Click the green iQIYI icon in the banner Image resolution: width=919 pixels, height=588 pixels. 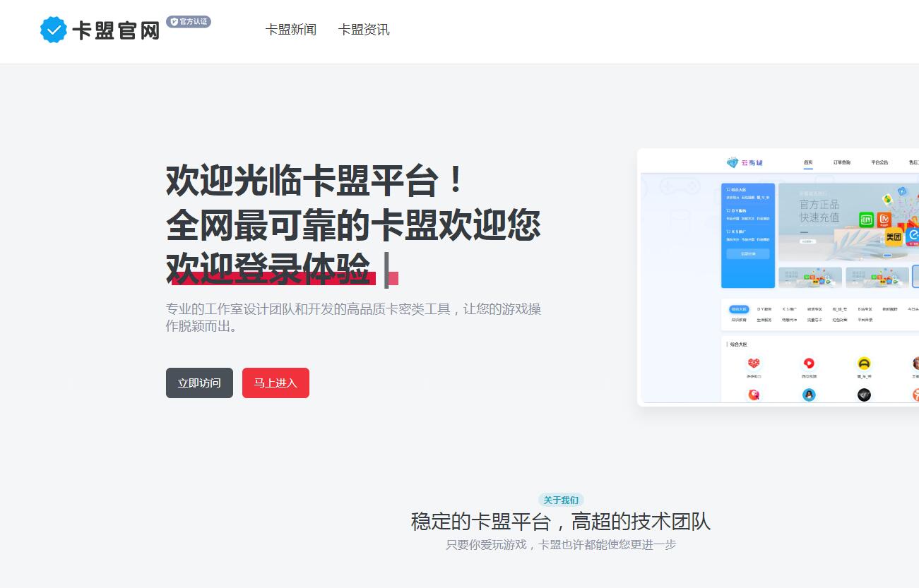866,220
